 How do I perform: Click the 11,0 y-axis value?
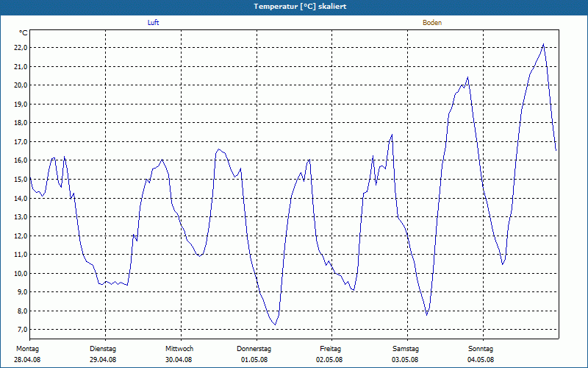pyautogui.click(x=21, y=255)
